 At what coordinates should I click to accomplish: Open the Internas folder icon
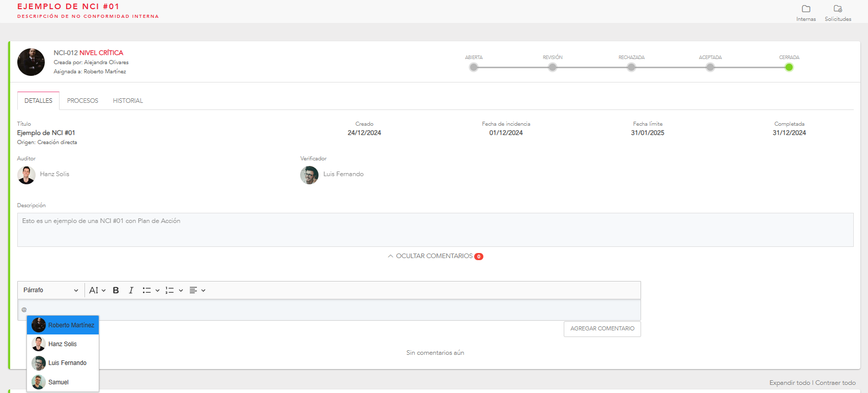click(806, 9)
